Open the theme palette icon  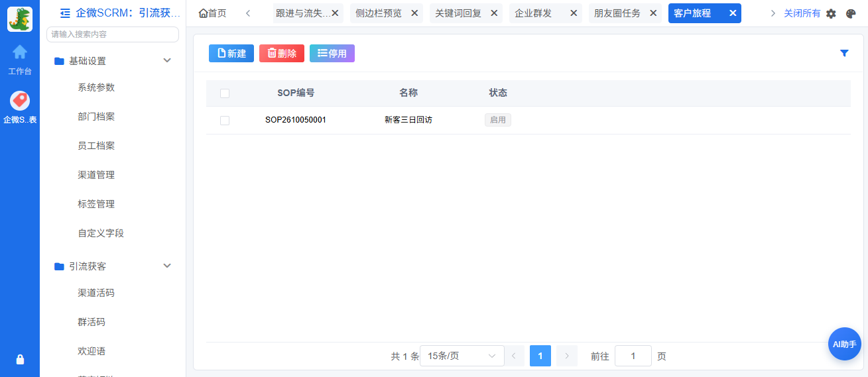pyautogui.click(x=851, y=13)
